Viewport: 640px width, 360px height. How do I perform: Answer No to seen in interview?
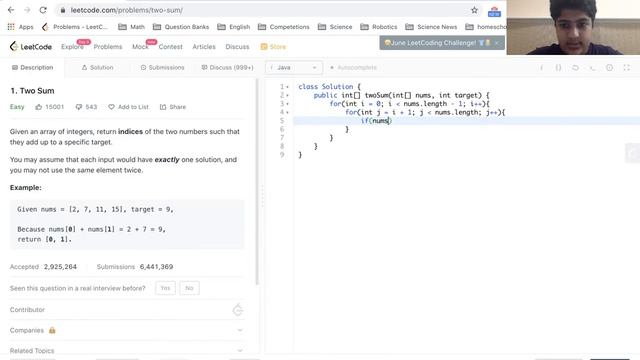coord(189,288)
